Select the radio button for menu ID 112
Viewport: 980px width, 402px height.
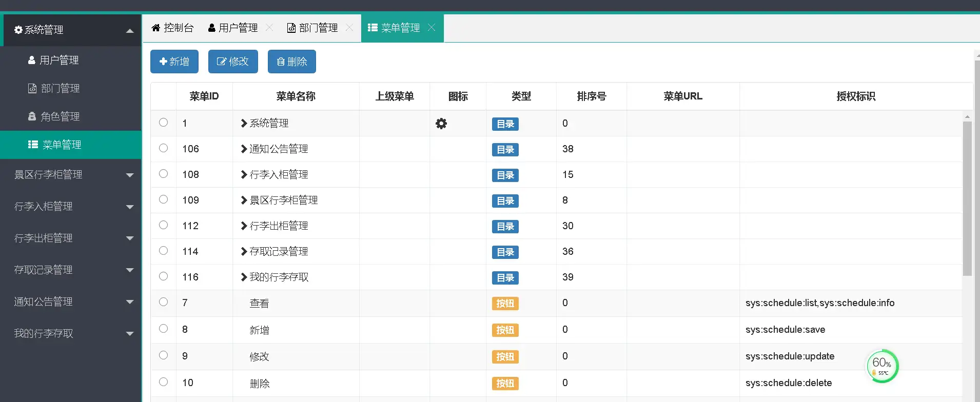tap(163, 225)
